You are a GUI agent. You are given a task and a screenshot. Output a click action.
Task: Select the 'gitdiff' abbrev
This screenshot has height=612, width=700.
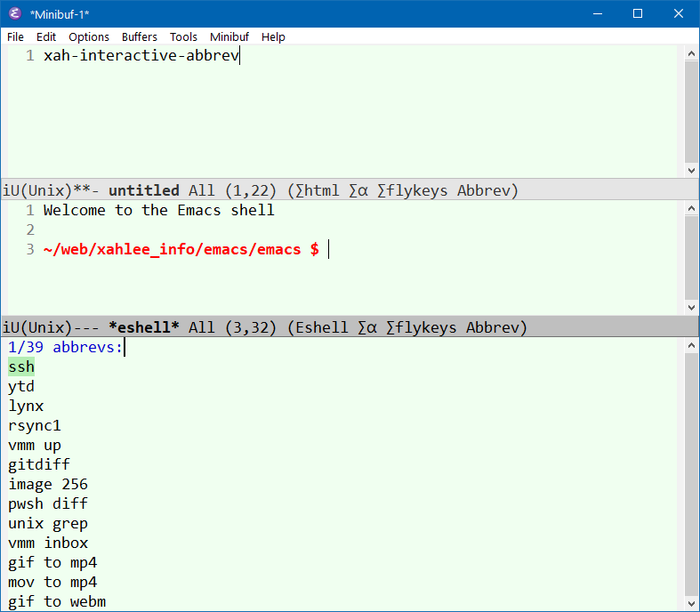39,464
